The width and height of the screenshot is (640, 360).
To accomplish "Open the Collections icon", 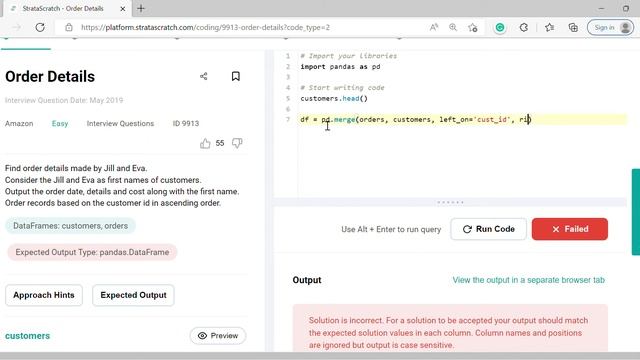I will 573,27.
